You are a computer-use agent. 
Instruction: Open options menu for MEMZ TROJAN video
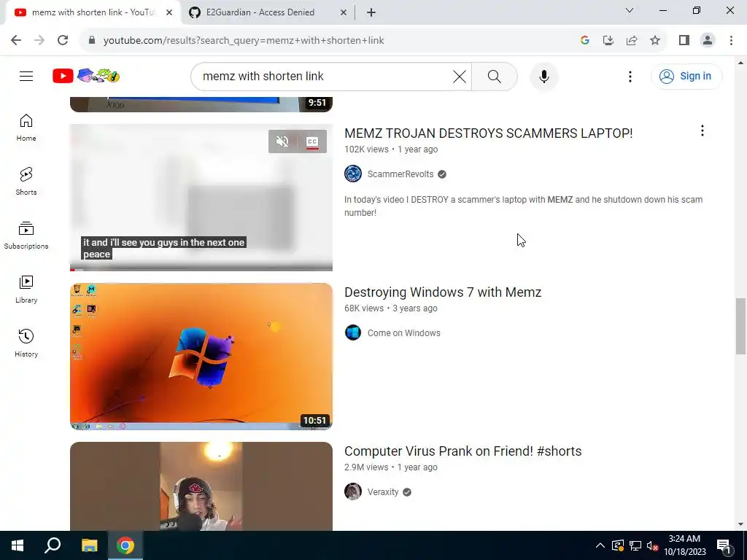703,131
